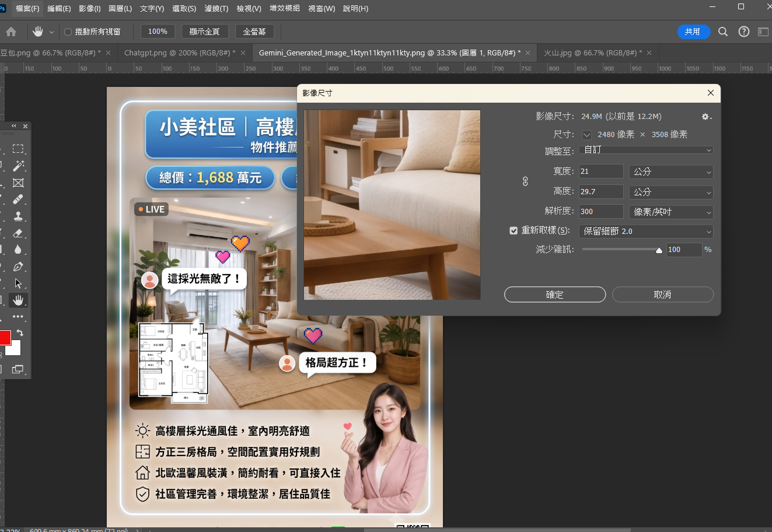Image resolution: width=772 pixels, height=532 pixels.
Task: Click the 寬度 value field
Action: (x=601, y=171)
